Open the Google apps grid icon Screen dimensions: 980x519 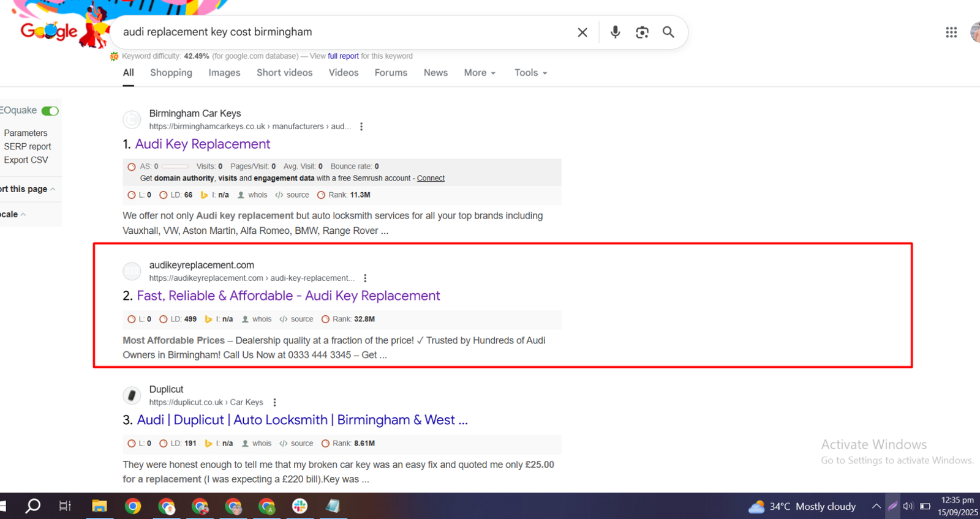pyautogui.click(x=951, y=32)
